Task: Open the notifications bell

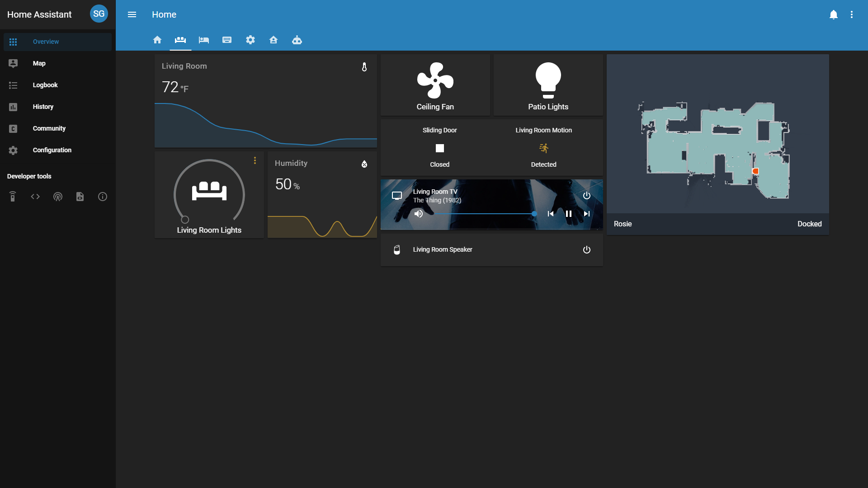Action: click(833, 14)
